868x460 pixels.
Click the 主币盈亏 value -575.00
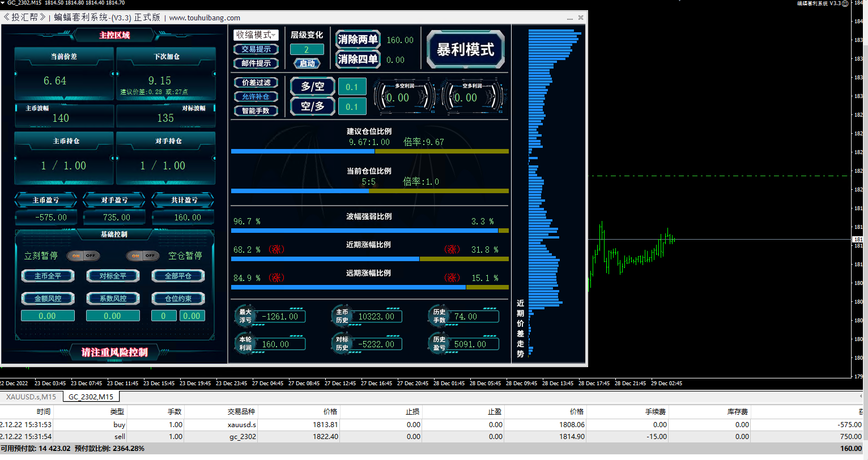tap(51, 217)
